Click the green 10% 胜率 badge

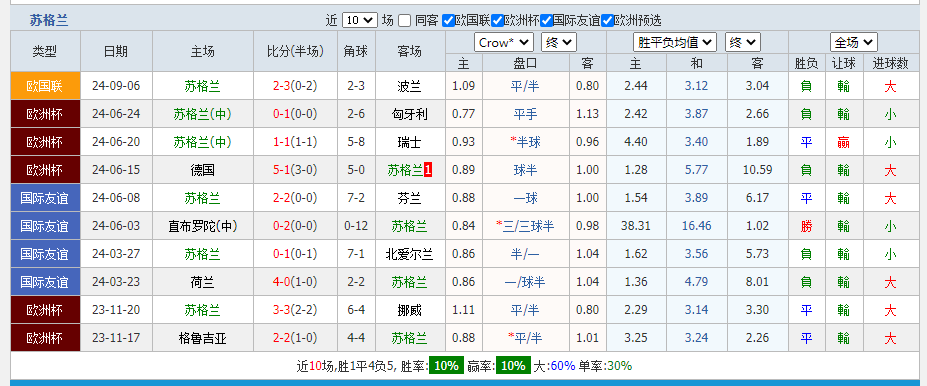click(x=446, y=366)
